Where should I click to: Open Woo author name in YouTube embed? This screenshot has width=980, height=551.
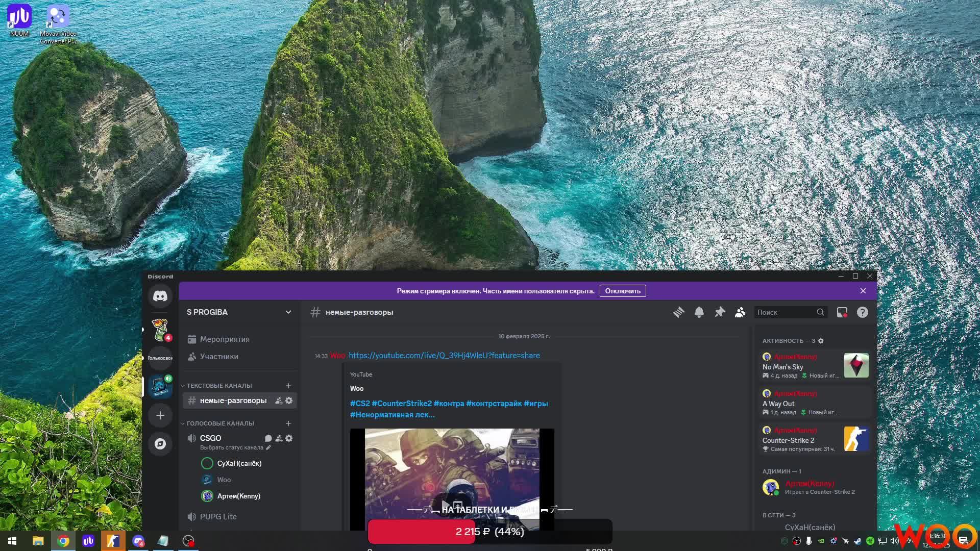357,388
